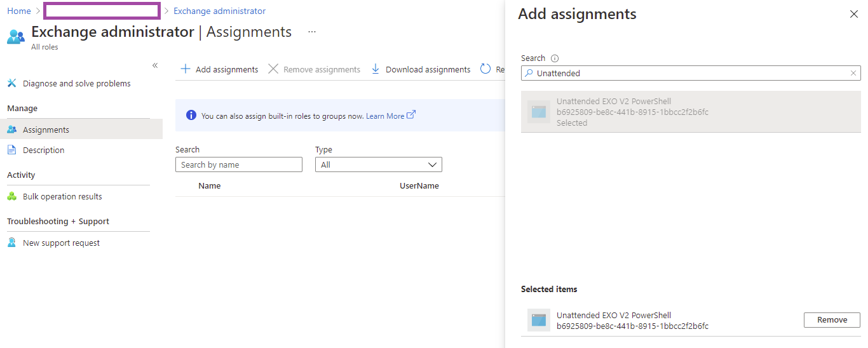Go to Home breadcrumb link
Image resolution: width=868 pixels, height=348 pixels.
19,11
